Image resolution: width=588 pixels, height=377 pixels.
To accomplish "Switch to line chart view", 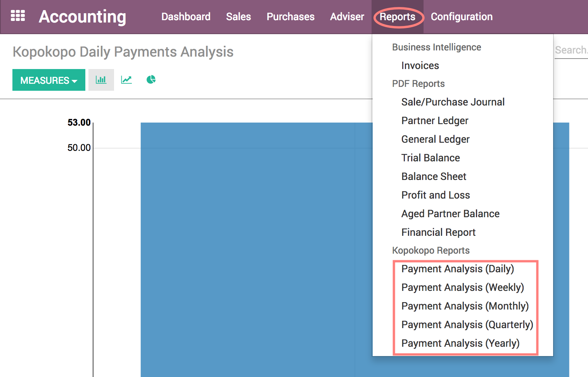I will point(126,80).
